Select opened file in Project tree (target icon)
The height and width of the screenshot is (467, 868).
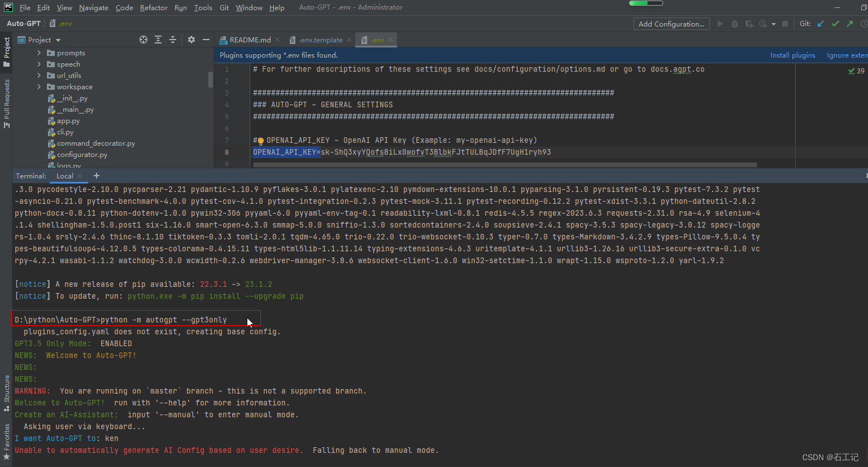tap(143, 40)
